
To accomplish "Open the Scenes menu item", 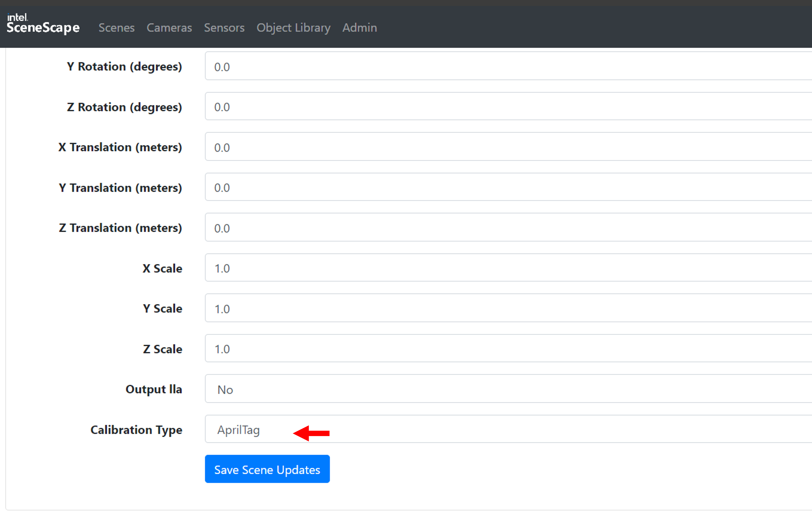I will point(116,28).
